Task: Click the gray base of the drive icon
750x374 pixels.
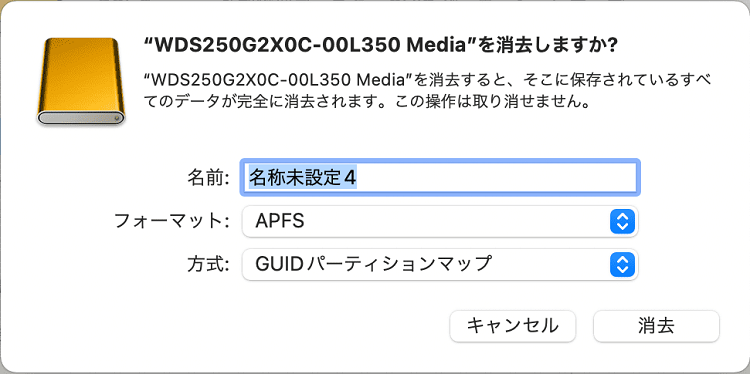Action: (x=81, y=118)
